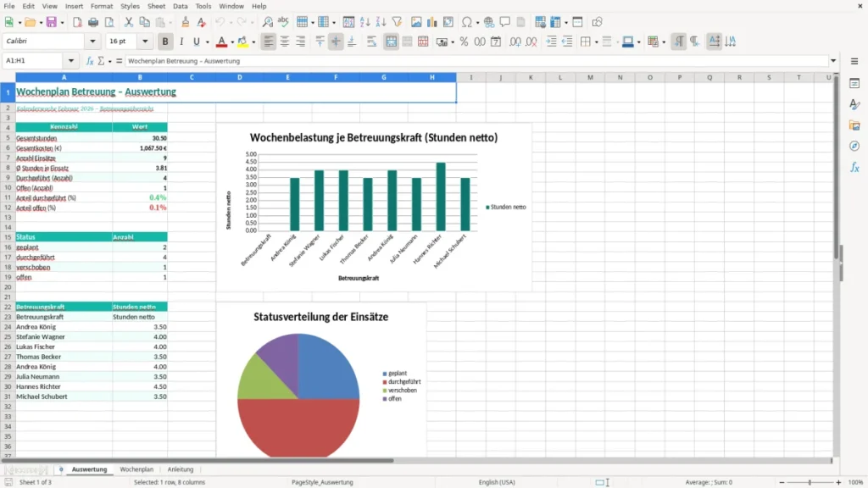Screen dimensions: 868x488
Task: Open the Format menu
Action: [102, 6]
